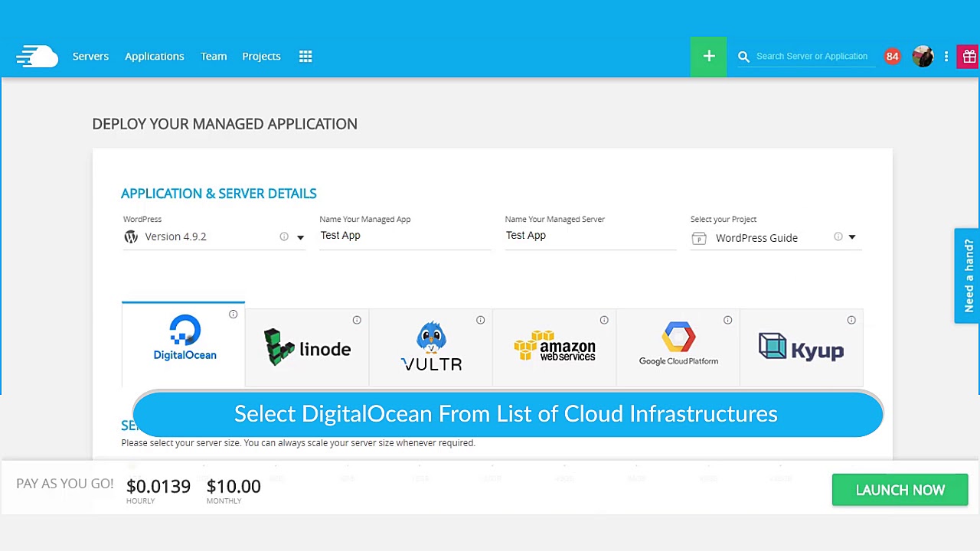Click the Google Cloud Platform info icon
980x551 pixels.
point(727,320)
